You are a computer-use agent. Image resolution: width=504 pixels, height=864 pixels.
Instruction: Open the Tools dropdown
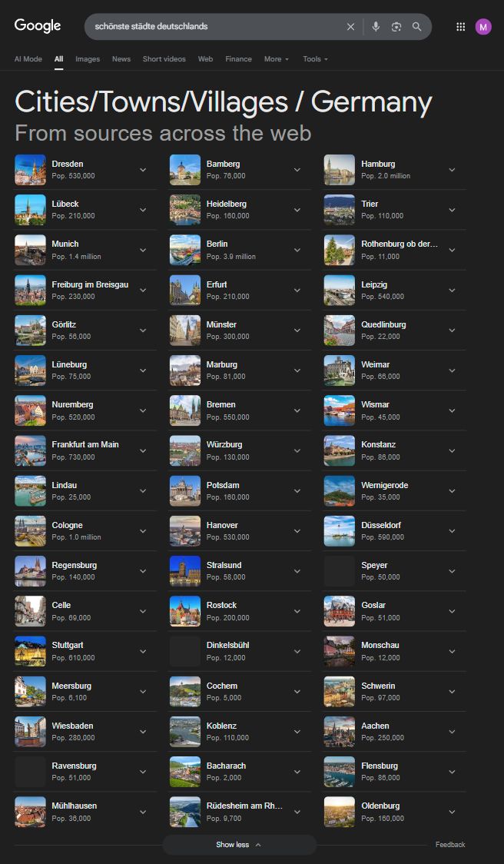[x=315, y=59]
